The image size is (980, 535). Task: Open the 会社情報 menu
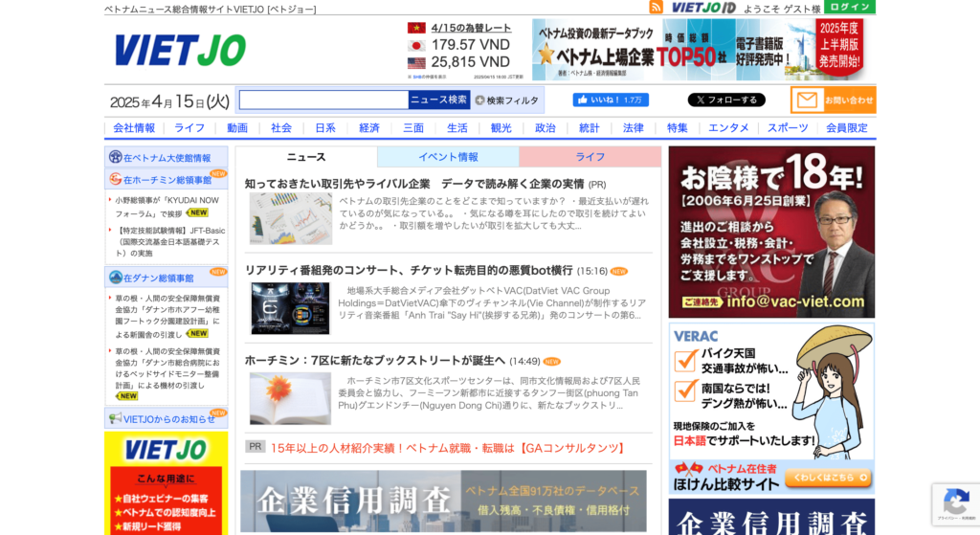point(134,127)
